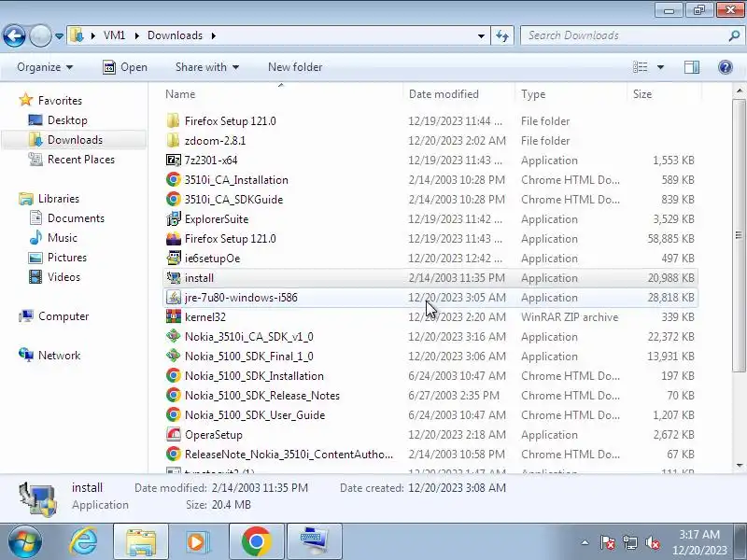Open Google Chrome from the taskbar
Screen dimensions: 747x560
coord(256,541)
